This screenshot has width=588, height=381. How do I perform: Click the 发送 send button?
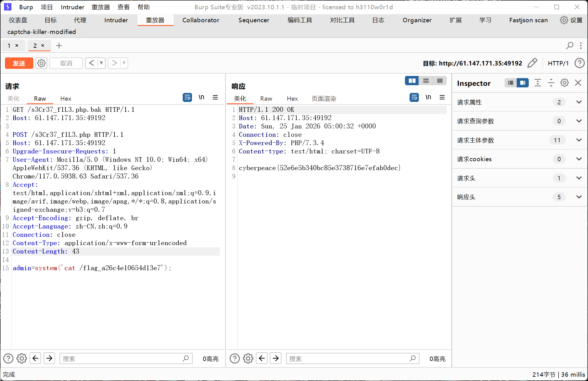pyautogui.click(x=19, y=63)
